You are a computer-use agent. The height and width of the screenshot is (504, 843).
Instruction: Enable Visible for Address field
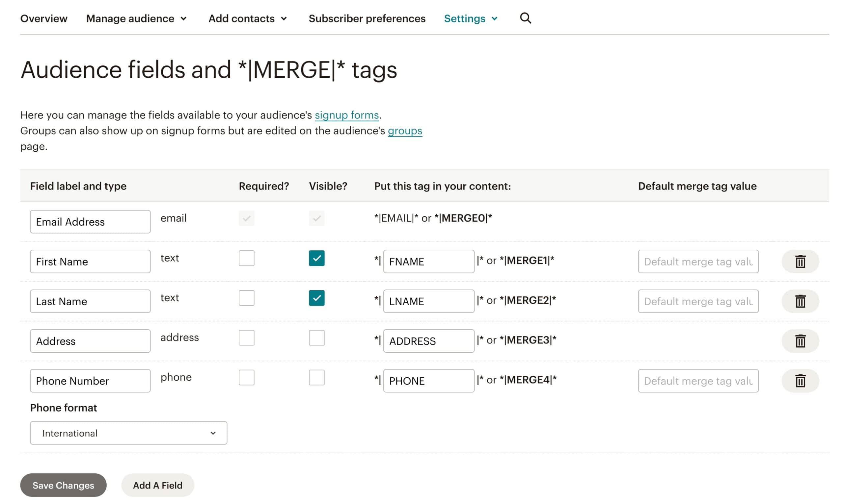tap(316, 338)
